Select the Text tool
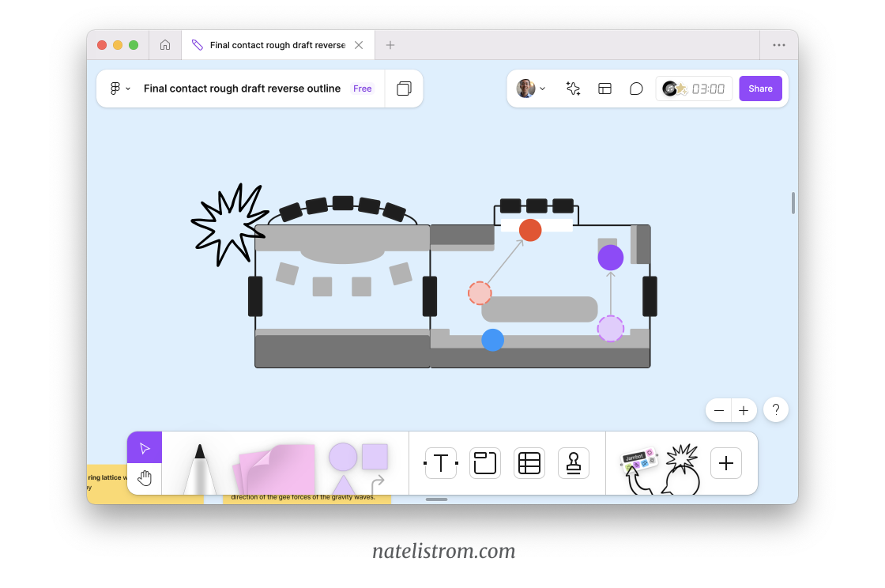The image size is (885, 588). 441,463
